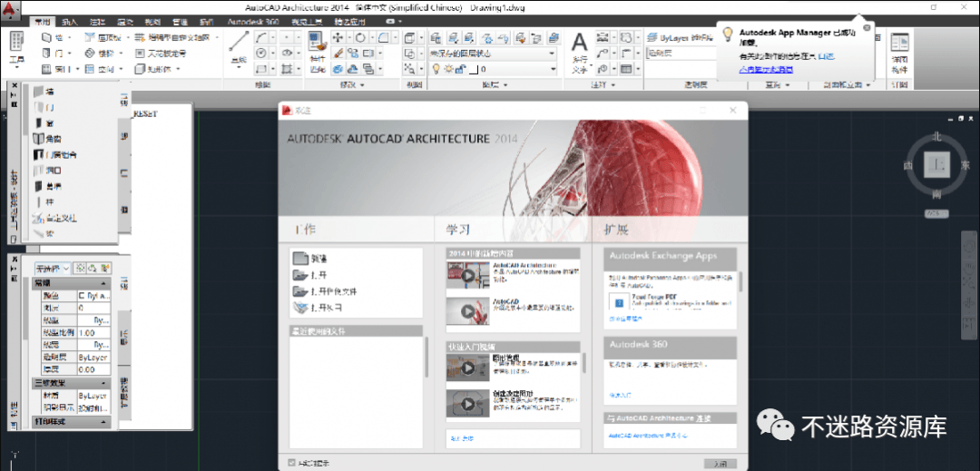Select the 洞口 (Opening) palette tool
The height and width of the screenshot is (471, 980).
(x=46, y=170)
